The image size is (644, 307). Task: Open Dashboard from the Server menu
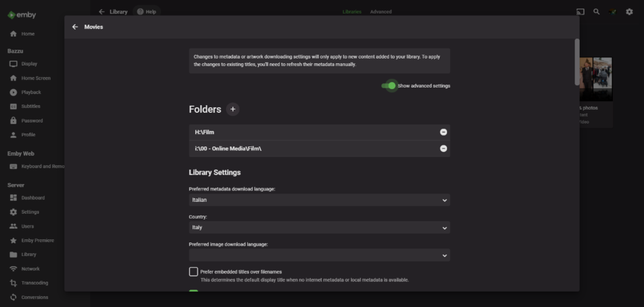pyautogui.click(x=33, y=198)
